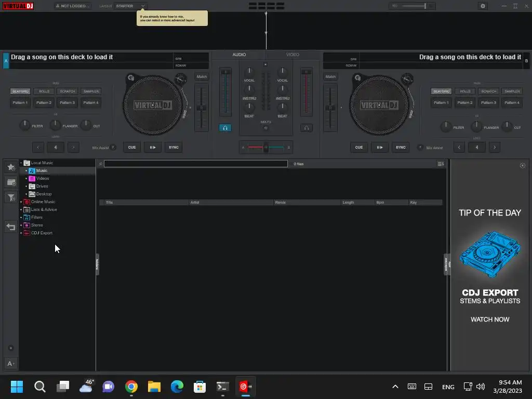Click the Videos folder icon
The width and height of the screenshot is (532, 399).
[x=32, y=179]
